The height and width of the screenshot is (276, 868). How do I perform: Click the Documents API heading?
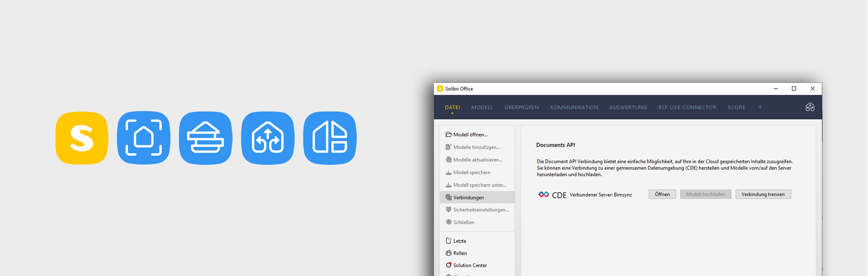(x=555, y=145)
